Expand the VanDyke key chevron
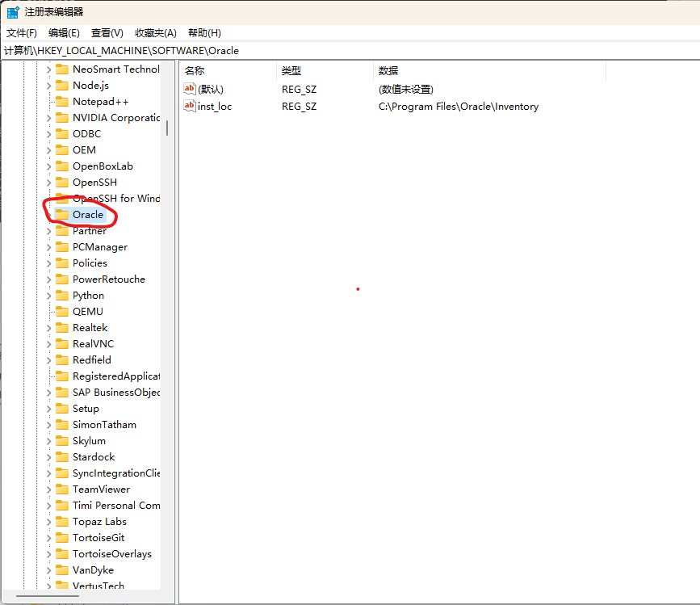This screenshot has width=700, height=605. [x=48, y=570]
